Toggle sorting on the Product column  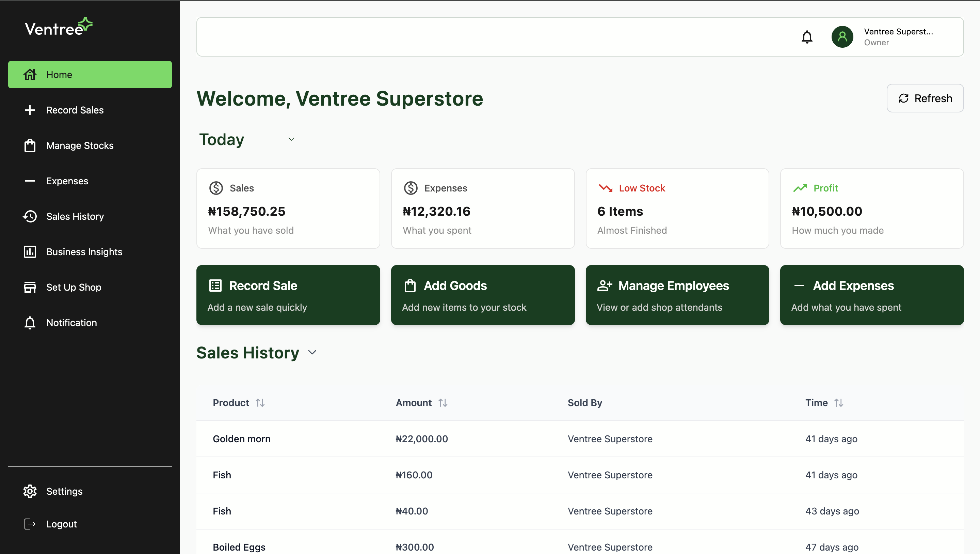coord(260,402)
